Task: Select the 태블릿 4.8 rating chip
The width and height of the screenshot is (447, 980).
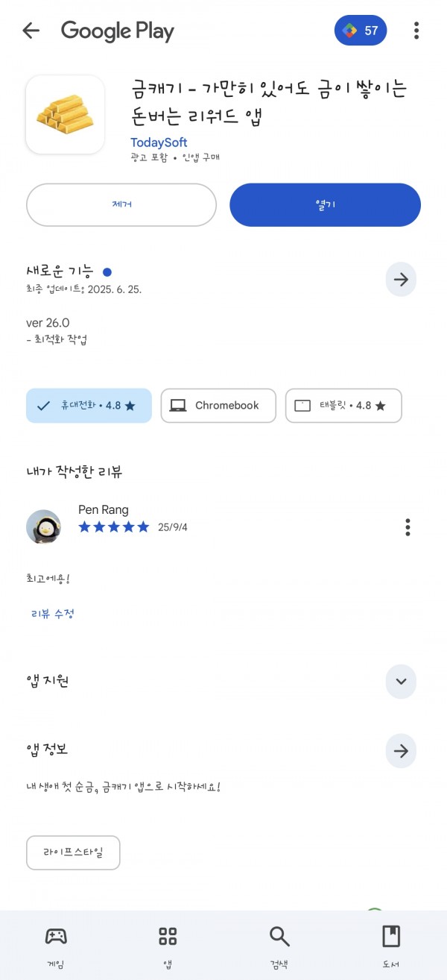Action: tap(343, 406)
